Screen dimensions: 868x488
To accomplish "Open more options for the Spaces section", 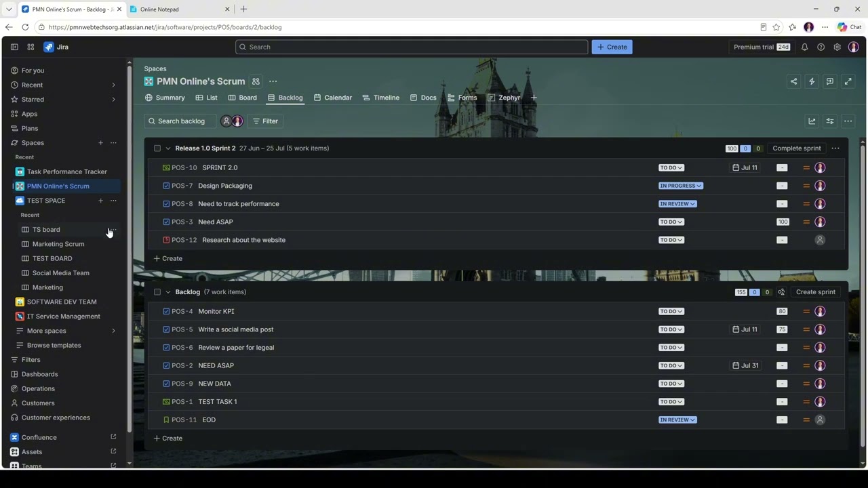I will pyautogui.click(x=113, y=143).
